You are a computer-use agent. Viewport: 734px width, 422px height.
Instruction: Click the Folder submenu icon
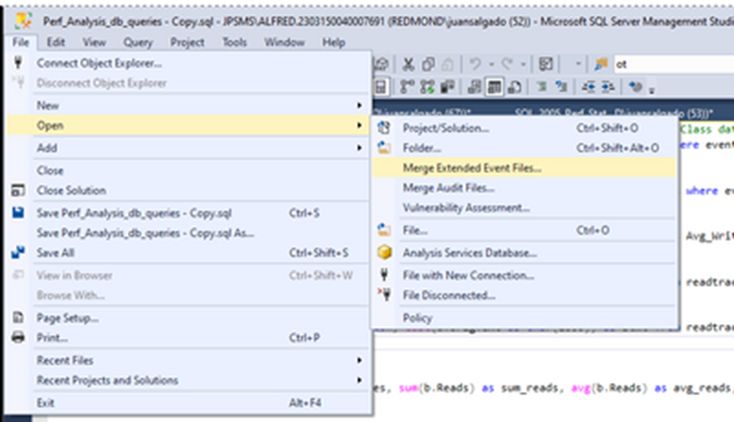pyautogui.click(x=384, y=148)
